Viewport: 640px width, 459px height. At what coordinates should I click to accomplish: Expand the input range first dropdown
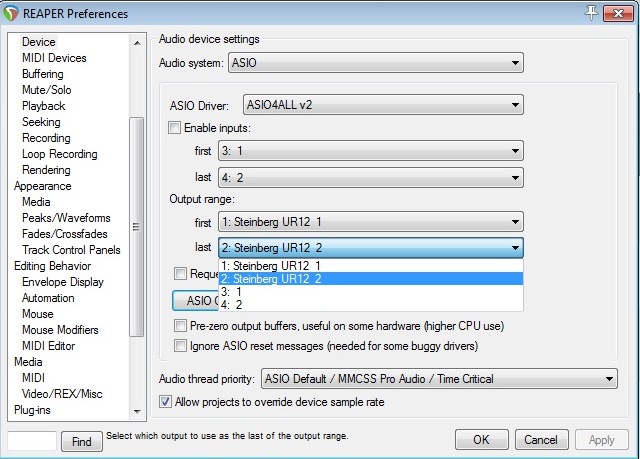371,151
